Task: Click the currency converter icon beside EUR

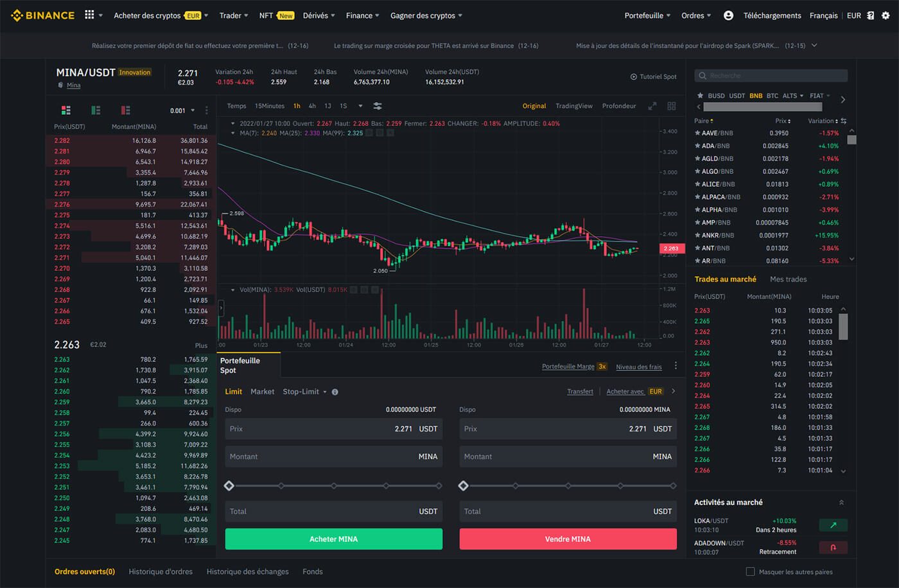Action: point(870,15)
